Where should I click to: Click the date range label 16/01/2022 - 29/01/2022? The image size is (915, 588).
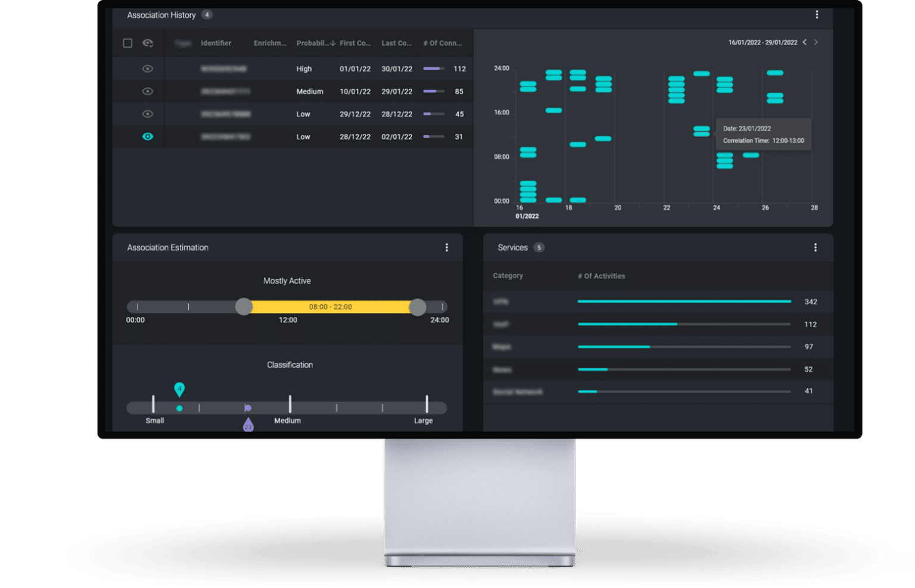(x=762, y=42)
